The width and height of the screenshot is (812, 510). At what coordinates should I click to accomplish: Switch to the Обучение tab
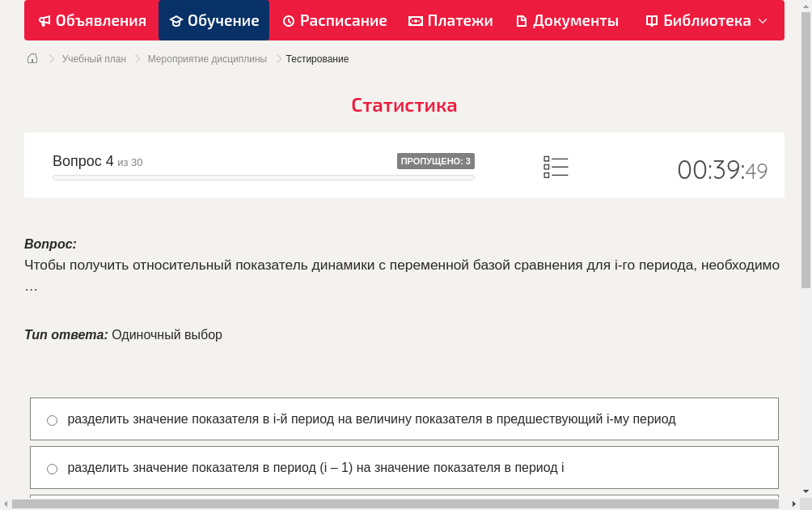pyautogui.click(x=214, y=20)
